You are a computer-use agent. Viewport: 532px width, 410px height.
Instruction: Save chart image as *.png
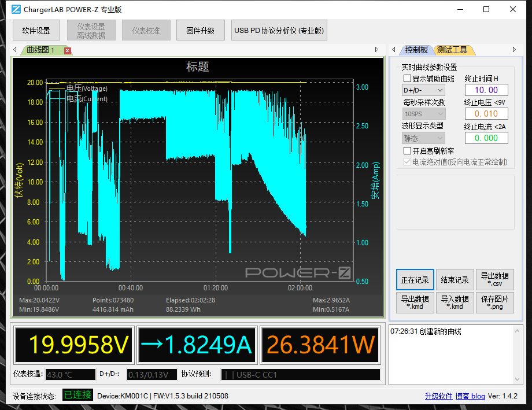[x=494, y=302]
